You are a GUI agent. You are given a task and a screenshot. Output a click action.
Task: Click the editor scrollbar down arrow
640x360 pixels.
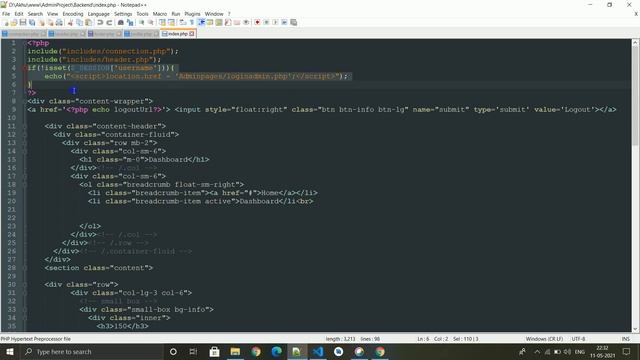tap(635, 329)
